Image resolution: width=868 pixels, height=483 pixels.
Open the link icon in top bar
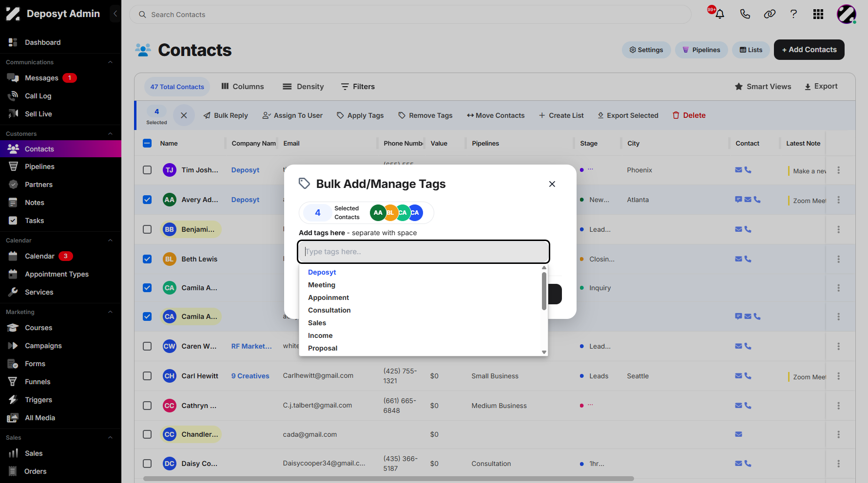[x=770, y=14]
